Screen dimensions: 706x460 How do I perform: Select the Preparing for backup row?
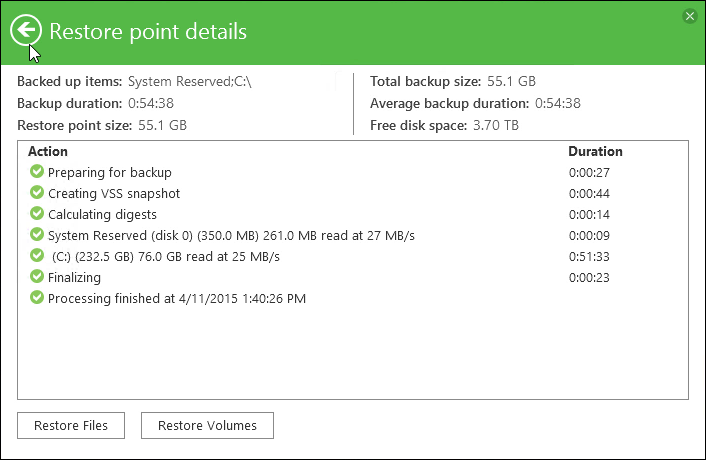353,172
